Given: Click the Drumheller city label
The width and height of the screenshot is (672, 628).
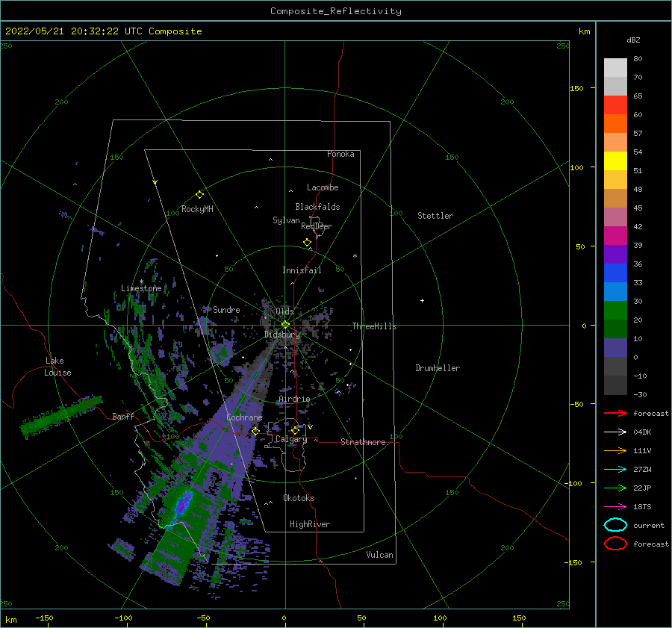Looking at the screenshot, I should coord(438,368).
